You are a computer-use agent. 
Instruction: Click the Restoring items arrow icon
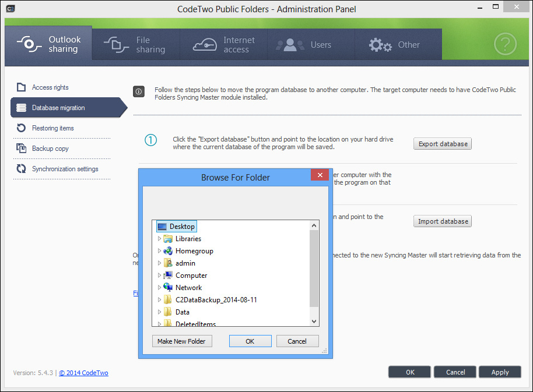(21, 128)
